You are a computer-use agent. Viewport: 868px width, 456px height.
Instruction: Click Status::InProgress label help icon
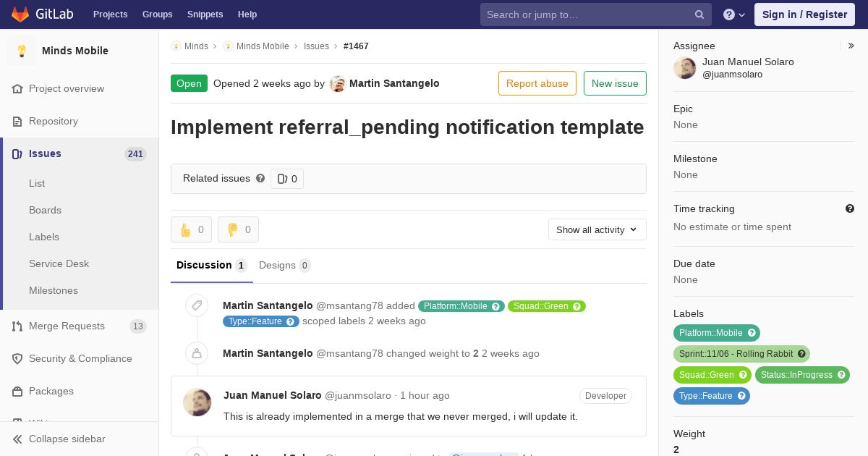841,375
